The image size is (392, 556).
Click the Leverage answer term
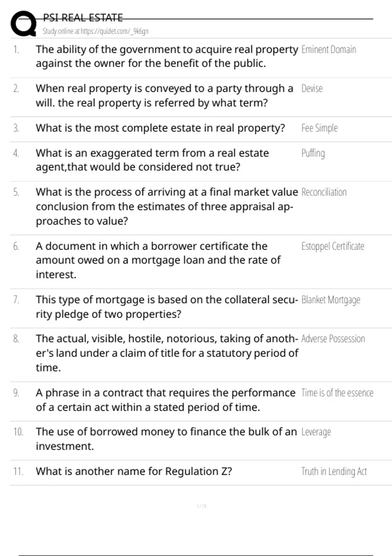pos(316,432)
